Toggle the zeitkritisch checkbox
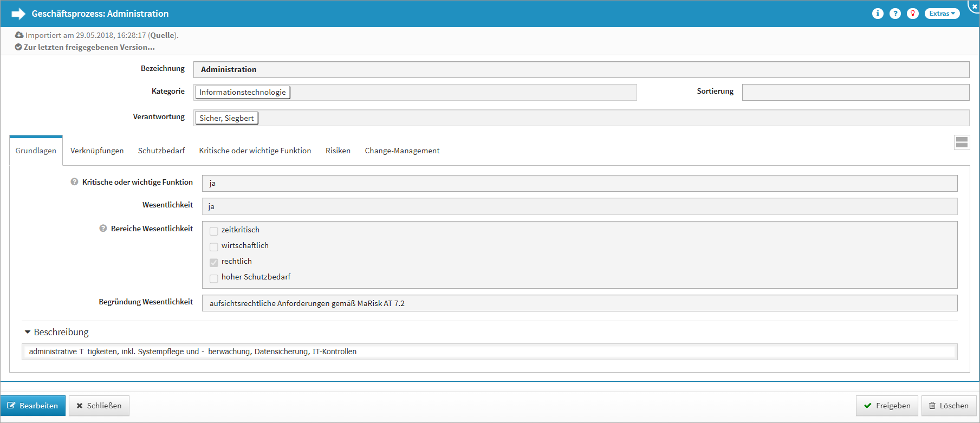Image resolution: width=980 pixels, height=423 pixels. click(214, 231)
